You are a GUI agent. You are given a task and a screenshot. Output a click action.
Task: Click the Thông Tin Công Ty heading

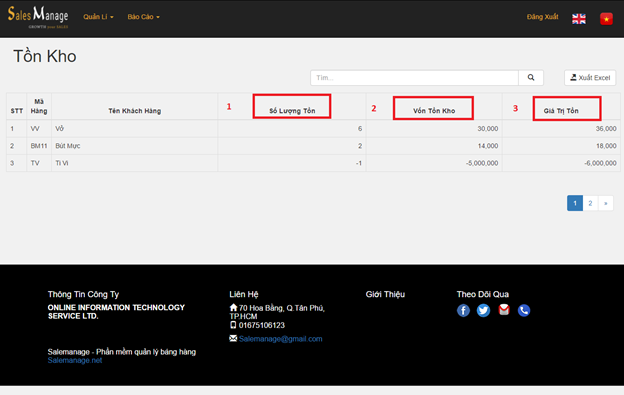tap(83, 294)
